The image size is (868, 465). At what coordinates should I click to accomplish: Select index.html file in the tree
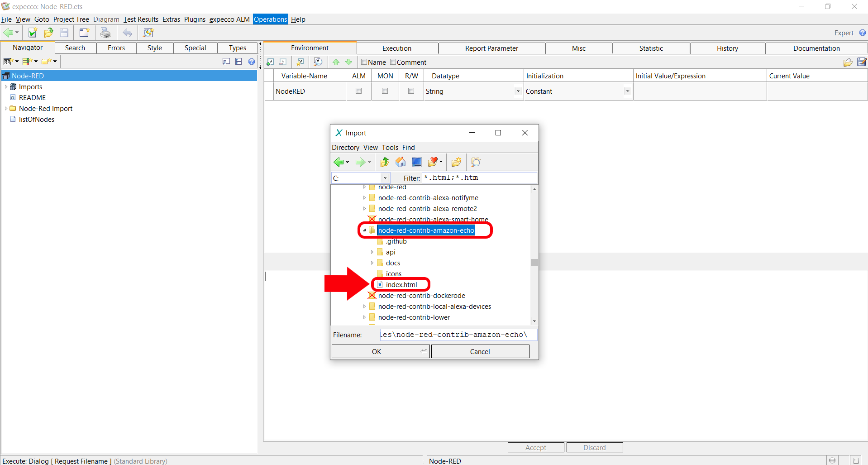point(401,285)
